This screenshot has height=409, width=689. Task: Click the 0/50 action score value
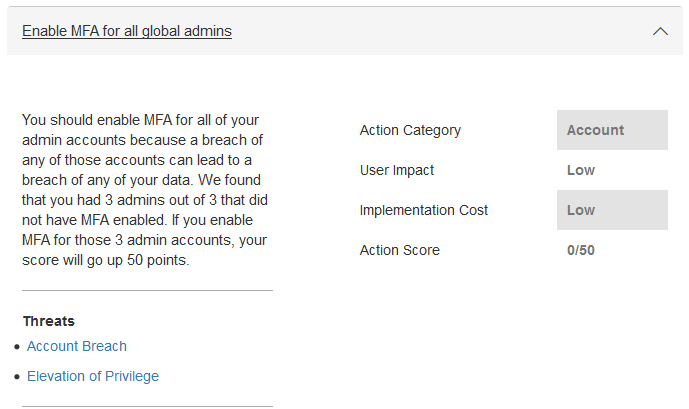tap(581, 250)
